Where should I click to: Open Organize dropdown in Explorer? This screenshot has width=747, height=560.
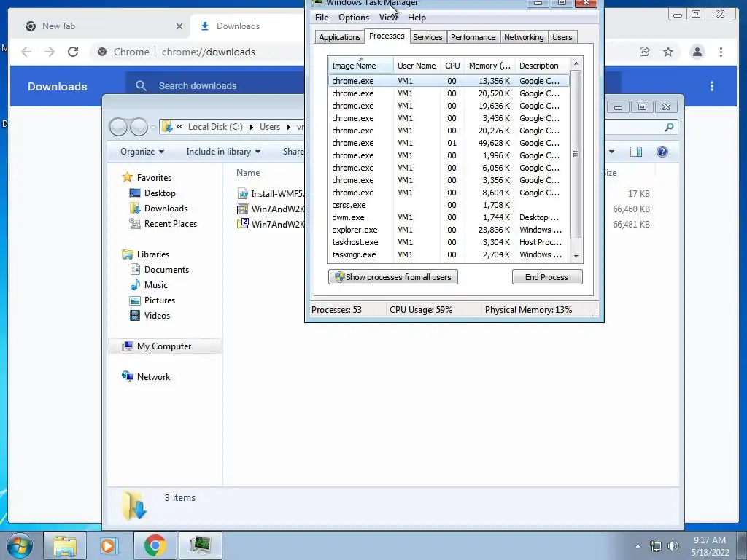(142, 152)
